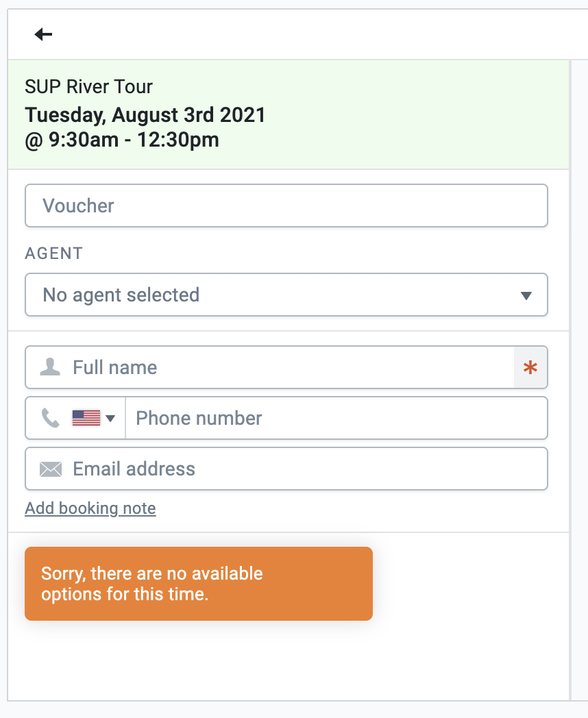Image resolution: width=588 pixels, height=718 pixels.
Task: Click the person icon in Full name field
Action: click(x=50, y=367)
